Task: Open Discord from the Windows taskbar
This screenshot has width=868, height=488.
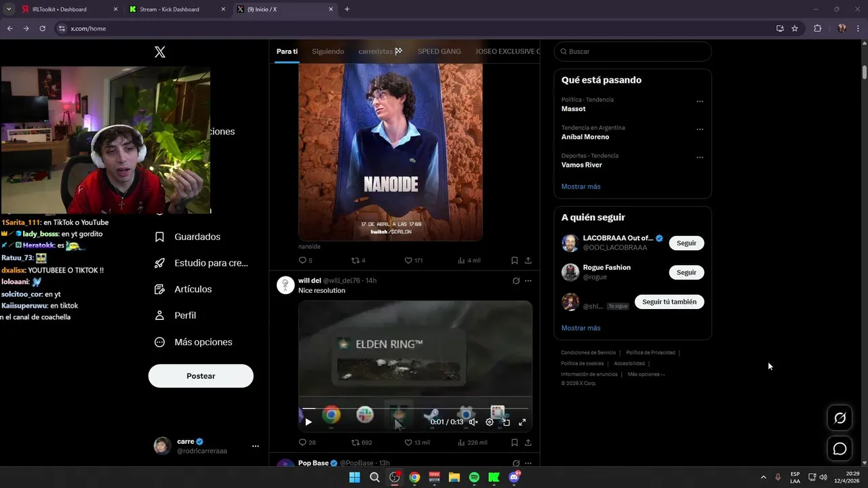Action: point(514,477)
